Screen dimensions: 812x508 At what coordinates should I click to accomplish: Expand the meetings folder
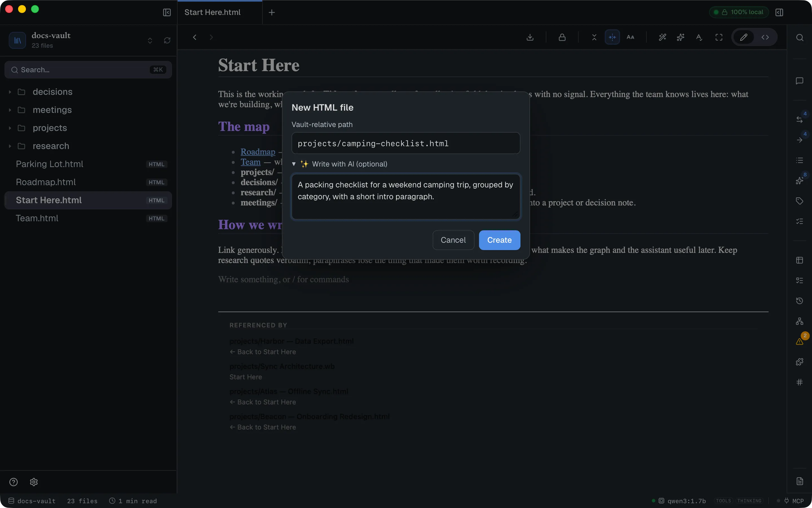click(88, 110)
